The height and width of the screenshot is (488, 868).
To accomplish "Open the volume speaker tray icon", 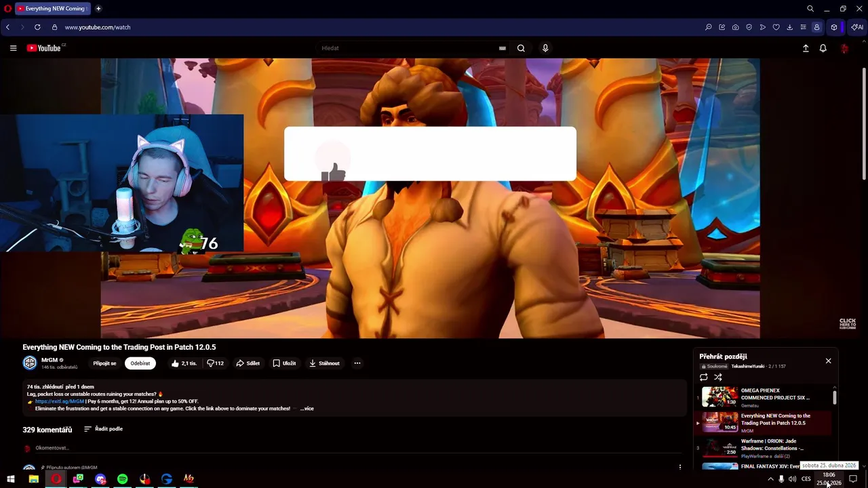I will (x=792, y=479).
